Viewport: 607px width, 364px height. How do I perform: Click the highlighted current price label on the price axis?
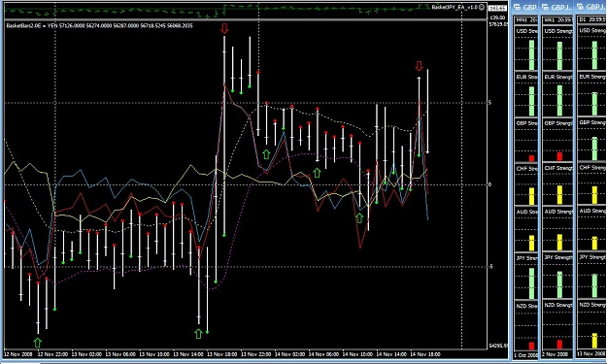498,8
